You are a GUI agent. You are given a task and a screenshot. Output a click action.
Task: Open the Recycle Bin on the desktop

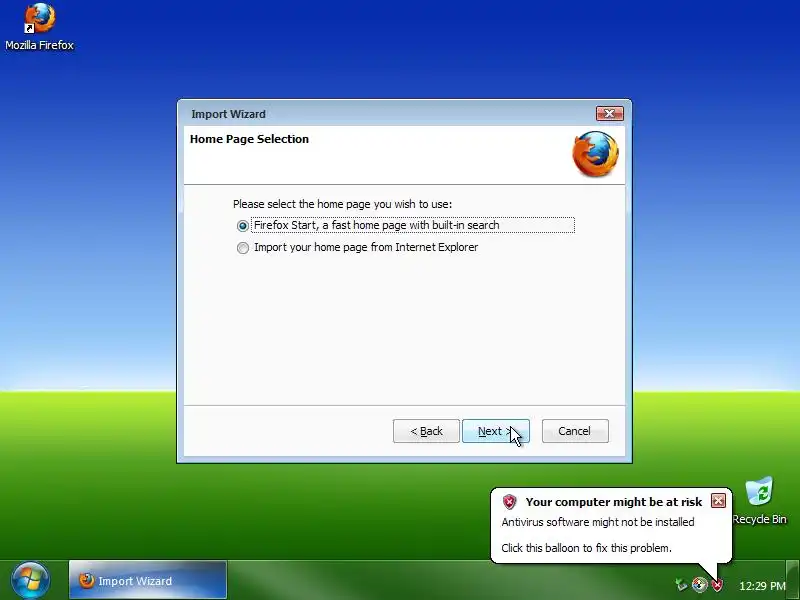(x=759, y=501)
